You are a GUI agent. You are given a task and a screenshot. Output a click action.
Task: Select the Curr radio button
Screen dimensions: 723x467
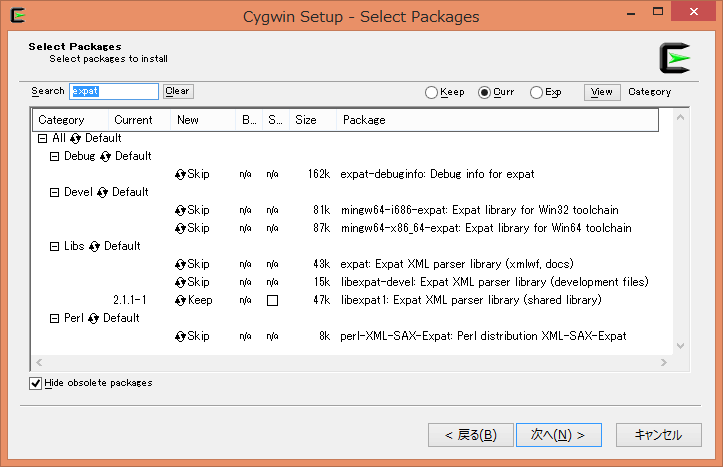[484, 92]
